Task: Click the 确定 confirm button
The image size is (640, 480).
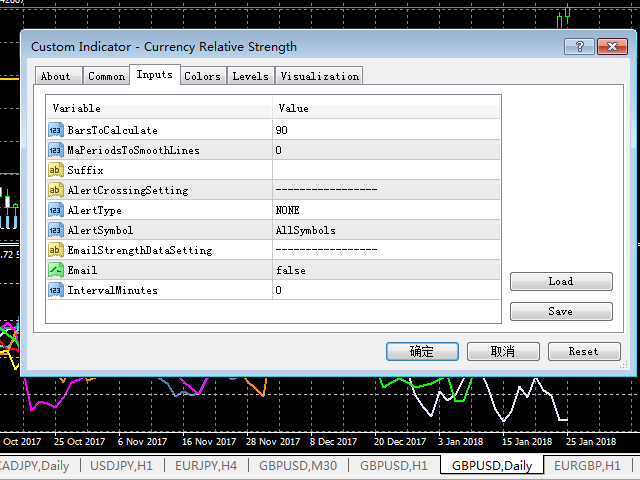Action: (422, 351)
